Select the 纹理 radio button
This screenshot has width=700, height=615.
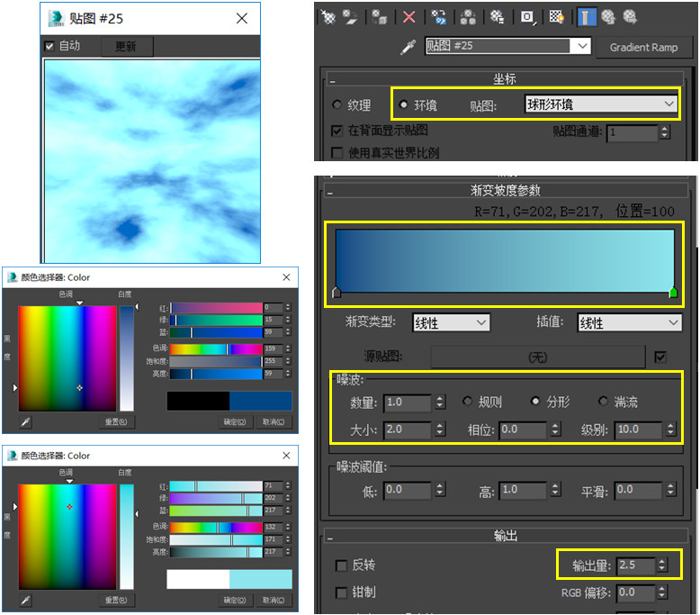point(337,105)
